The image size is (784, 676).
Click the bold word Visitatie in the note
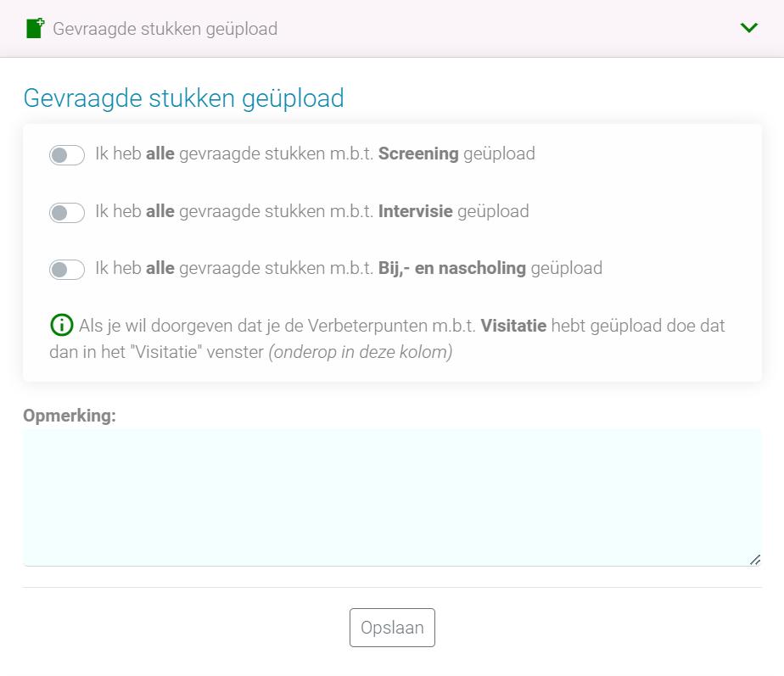[513, 326]
